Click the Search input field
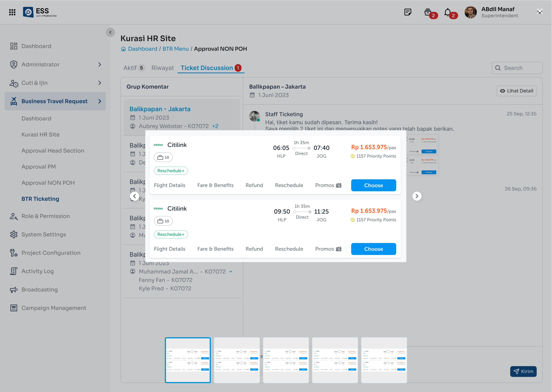This screenshot has width=552, height=392. [x=517, y=68]
